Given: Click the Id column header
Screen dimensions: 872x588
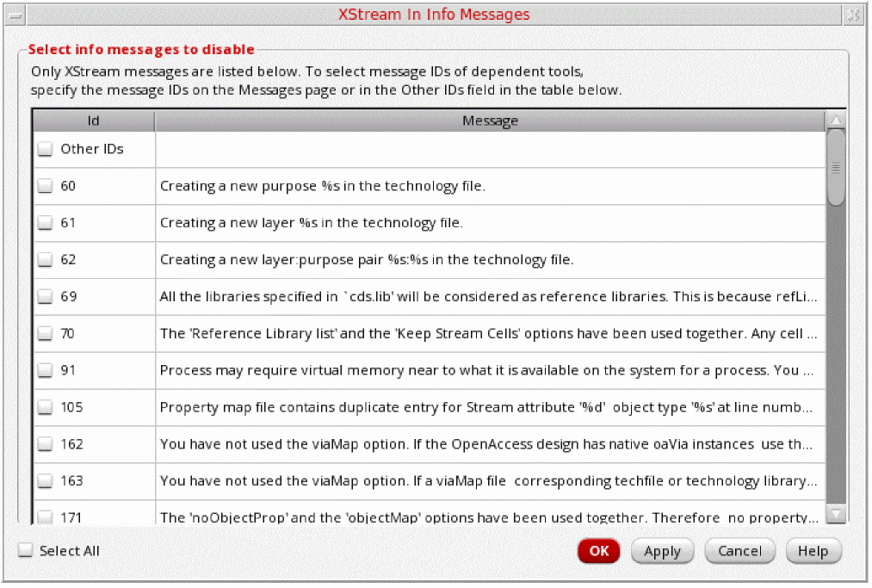Looking at the screenshot, I should coord(94,121).
